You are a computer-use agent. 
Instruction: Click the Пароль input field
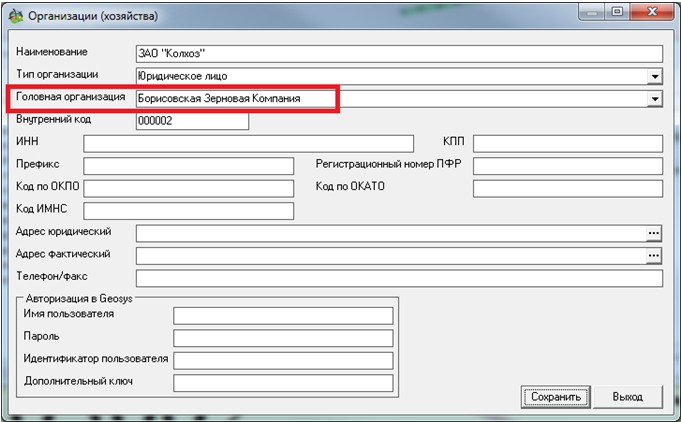[x=283, y=338]
